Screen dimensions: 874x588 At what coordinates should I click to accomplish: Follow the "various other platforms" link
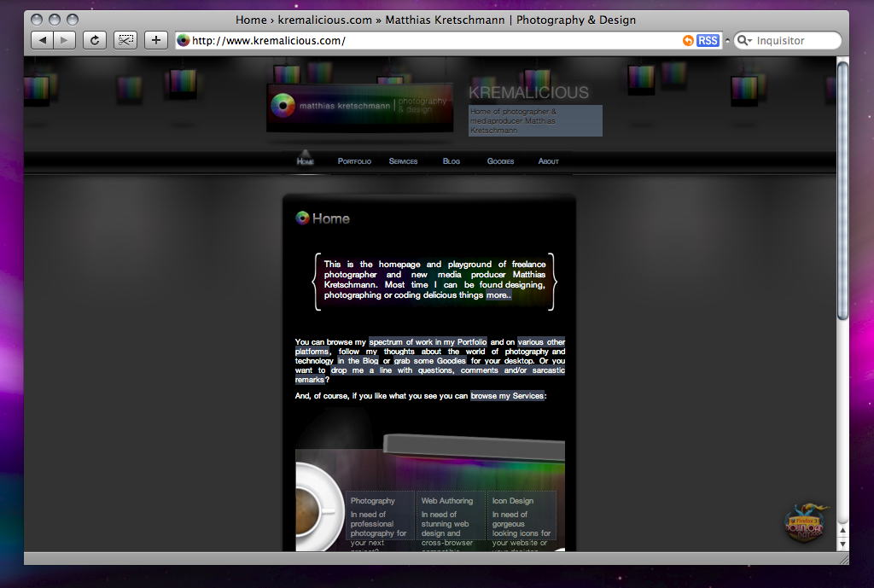[x=541, y=341]
